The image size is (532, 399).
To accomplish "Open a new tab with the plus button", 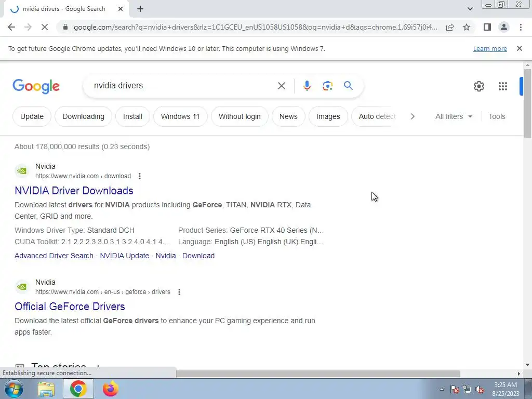I will pos(140,9).
